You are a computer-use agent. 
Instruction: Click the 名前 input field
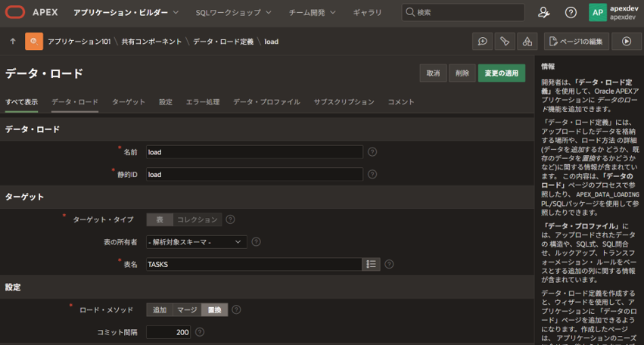(x=254, y=152)
